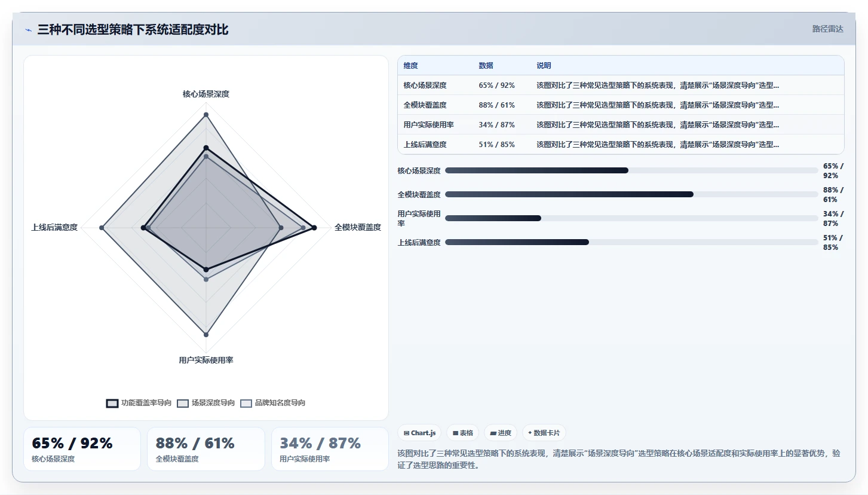Click the 说明 table column header

pos(544,66)
